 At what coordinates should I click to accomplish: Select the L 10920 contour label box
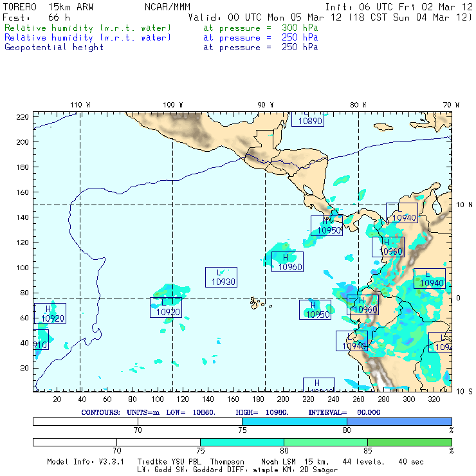pos(166,307)
